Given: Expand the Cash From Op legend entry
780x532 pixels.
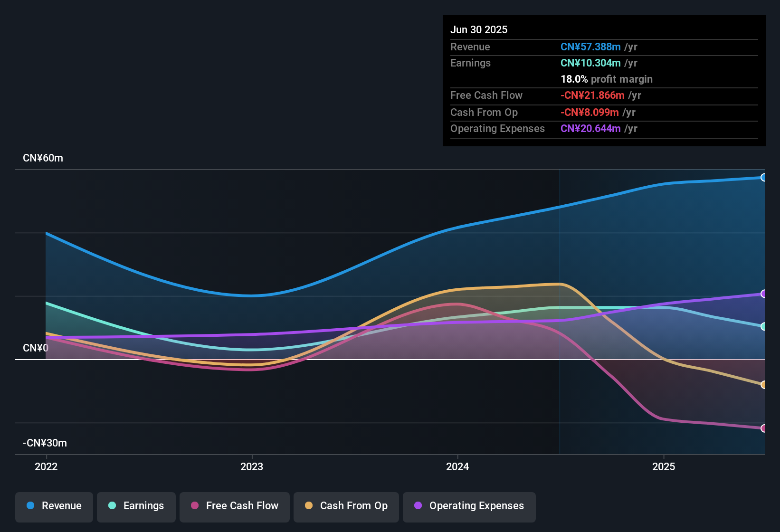Looking at the screenshot, I should pos(346,506).
